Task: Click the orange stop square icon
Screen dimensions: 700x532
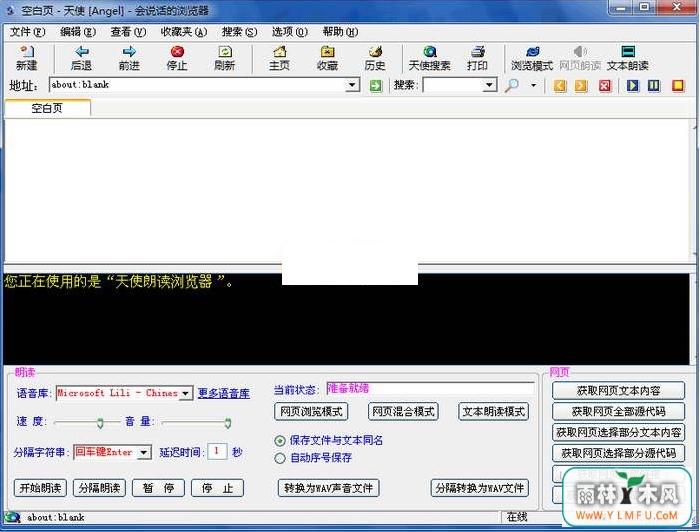Action: coord(678,85)
